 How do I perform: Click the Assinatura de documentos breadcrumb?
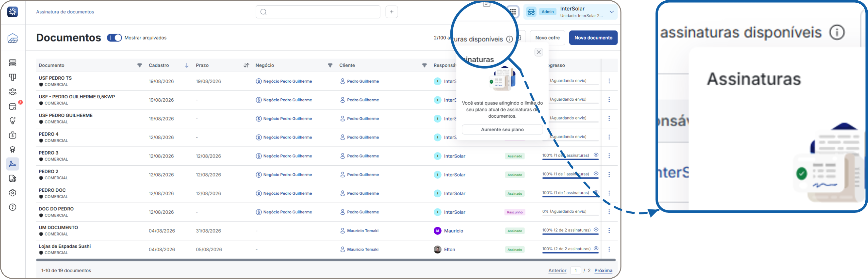click(65, 12)
